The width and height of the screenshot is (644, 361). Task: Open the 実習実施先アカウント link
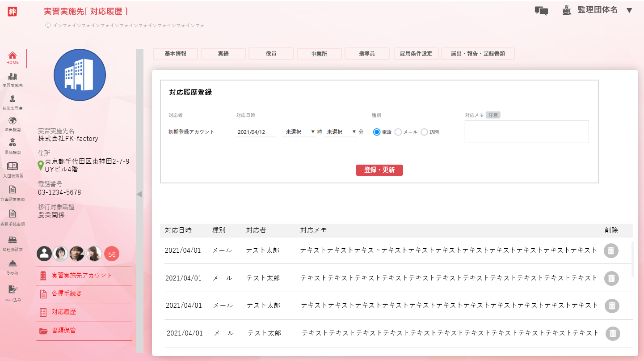click(82, 276)
